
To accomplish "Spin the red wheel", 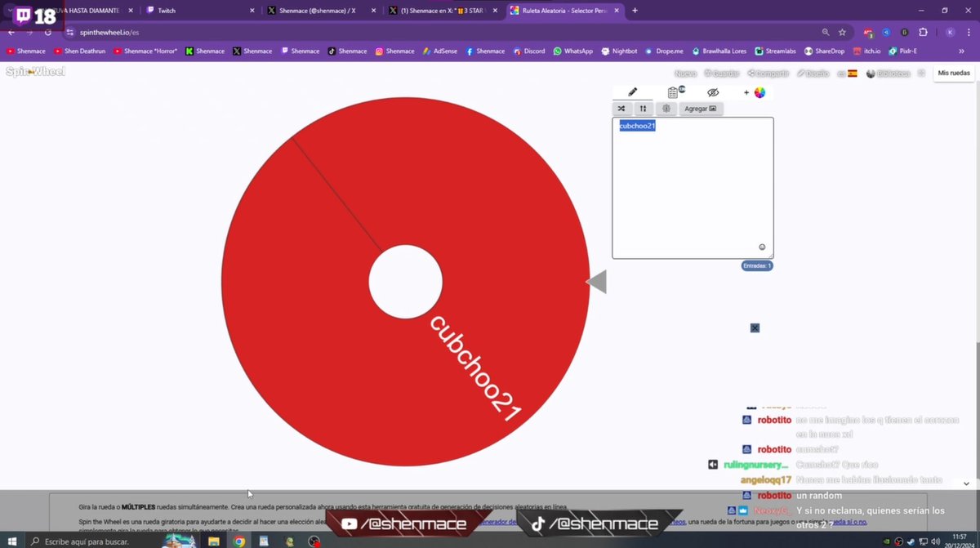I will point(405,282).
